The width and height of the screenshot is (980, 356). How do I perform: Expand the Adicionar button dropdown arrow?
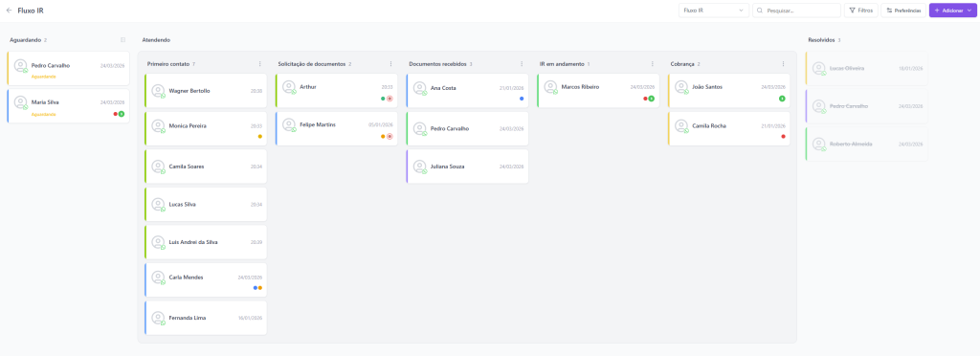click(x=969, y=11)
